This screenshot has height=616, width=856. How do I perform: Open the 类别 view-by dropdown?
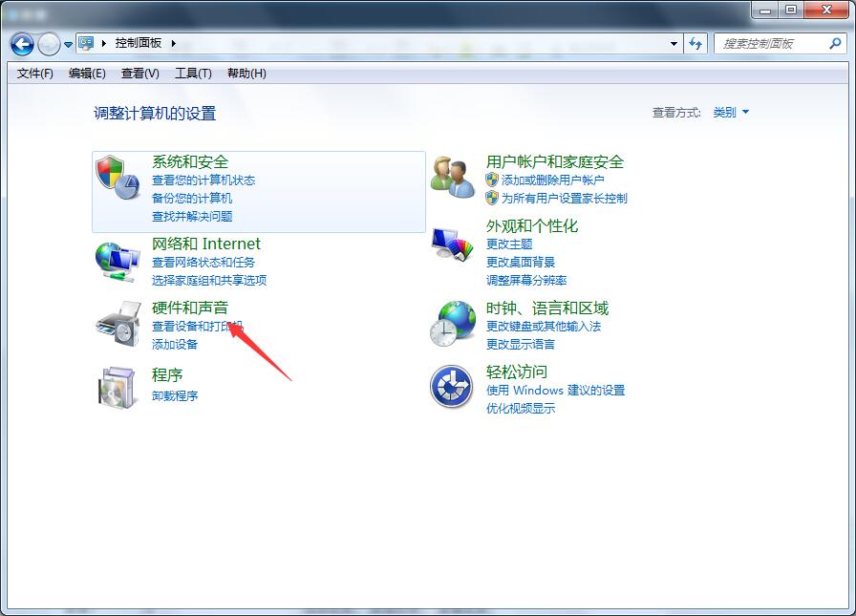(x=731, y=113)
